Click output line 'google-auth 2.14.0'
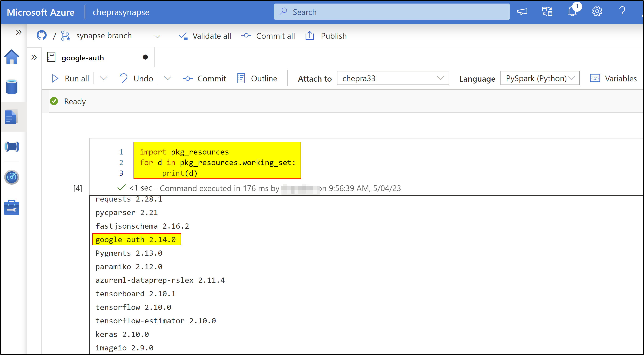Viewport: 644px width, 355px height. click(136, 239)
